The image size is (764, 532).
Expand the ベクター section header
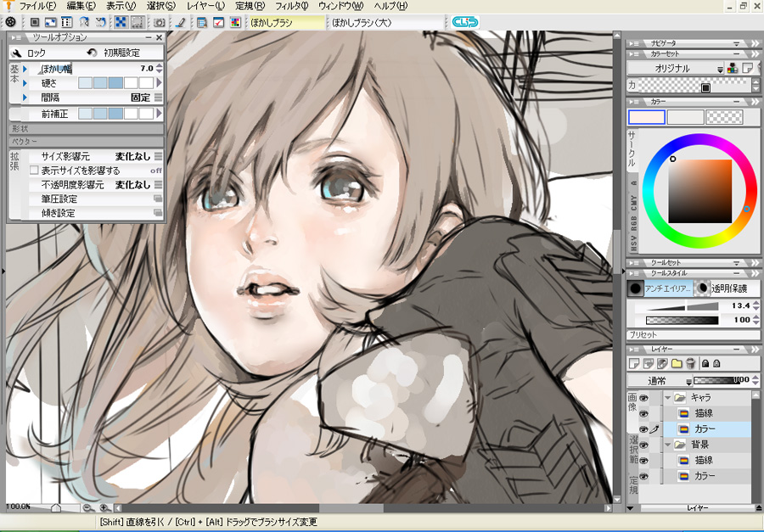(86, 142)
